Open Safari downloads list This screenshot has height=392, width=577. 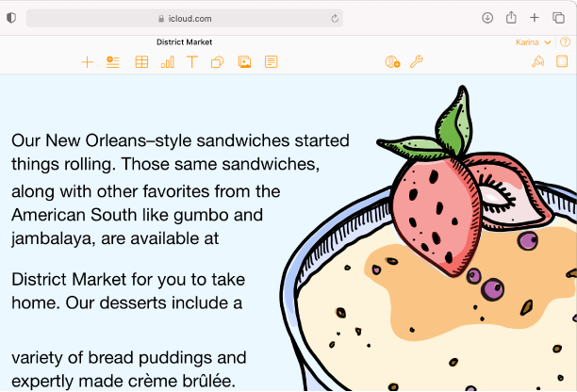pyautogui.click(x=487, y=18)
